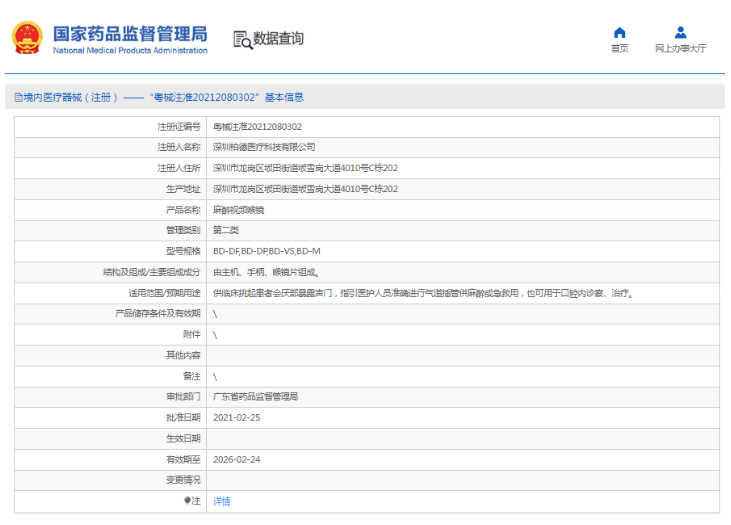Click the 首页 text link

pos(620,48)
